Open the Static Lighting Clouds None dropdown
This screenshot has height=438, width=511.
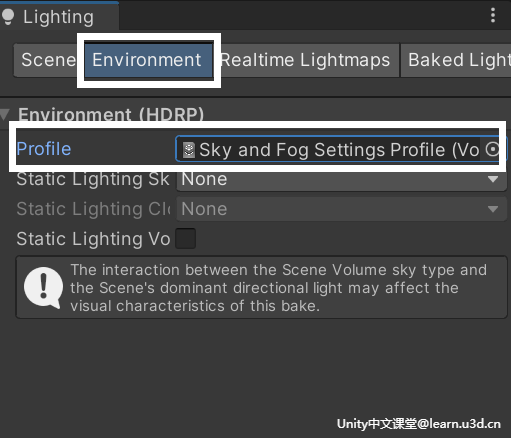pos(342,209)
